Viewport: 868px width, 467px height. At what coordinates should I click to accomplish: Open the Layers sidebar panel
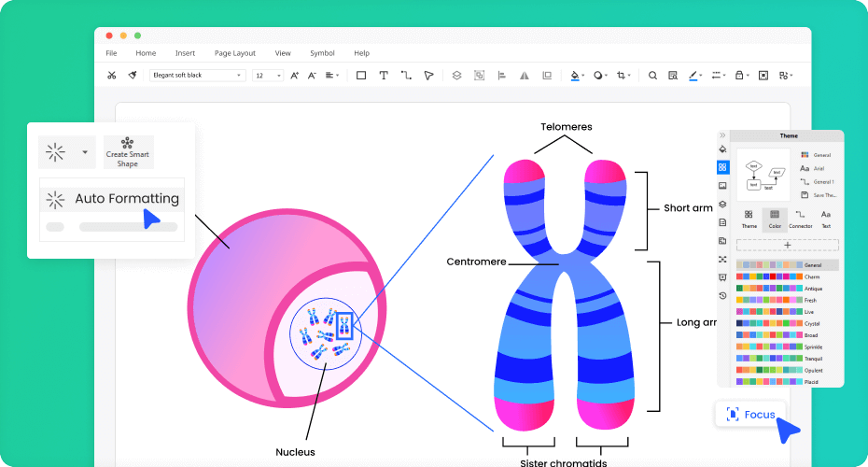(x=722, y=204)
